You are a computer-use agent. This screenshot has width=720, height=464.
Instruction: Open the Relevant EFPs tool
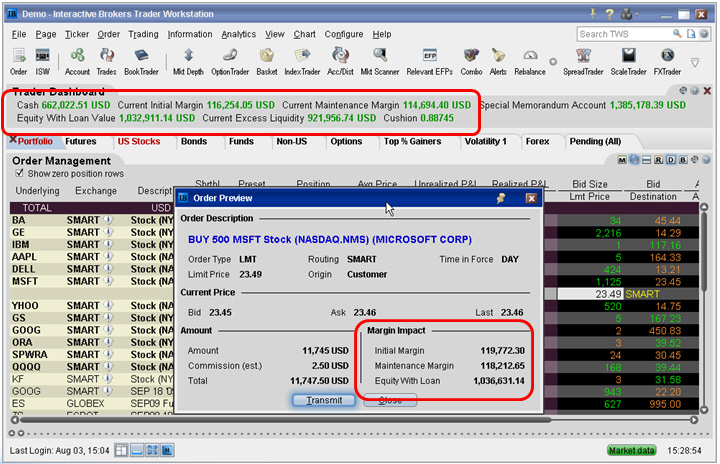point(429,62)
